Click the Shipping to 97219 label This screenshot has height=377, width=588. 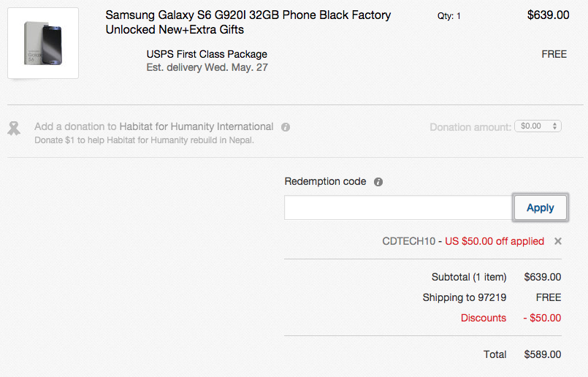point(465,297)
